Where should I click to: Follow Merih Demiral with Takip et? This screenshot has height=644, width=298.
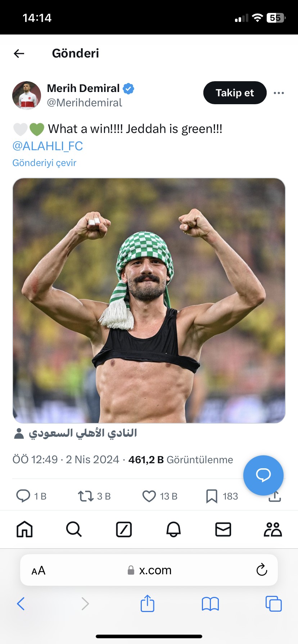point(235,93)
